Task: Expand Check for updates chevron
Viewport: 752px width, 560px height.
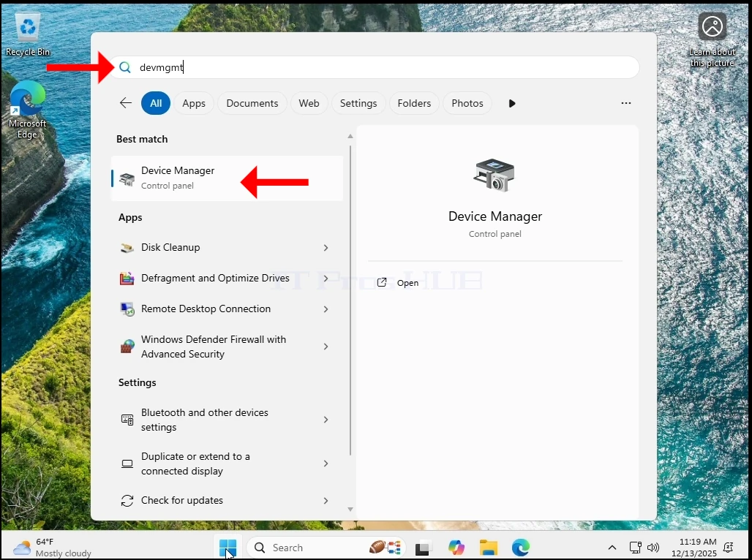Action: 326,501
